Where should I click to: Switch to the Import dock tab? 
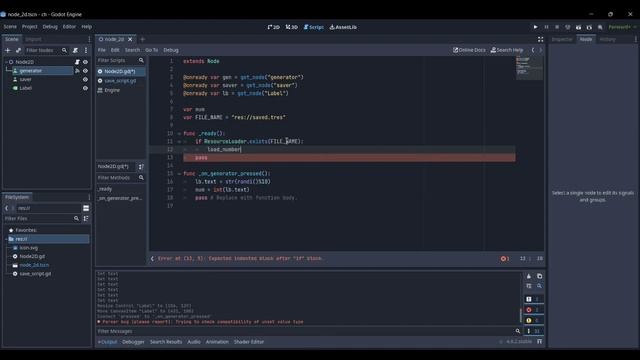tap(33, 39)
